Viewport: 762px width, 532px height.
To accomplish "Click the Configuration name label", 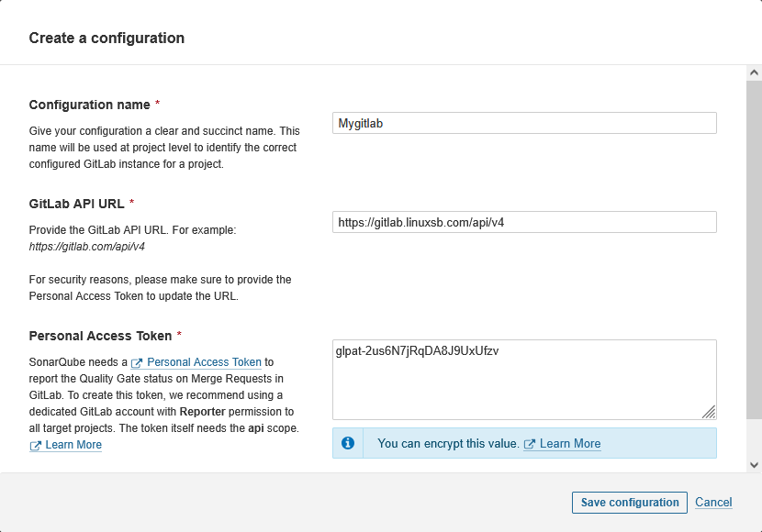I will [x=89, y=105].
